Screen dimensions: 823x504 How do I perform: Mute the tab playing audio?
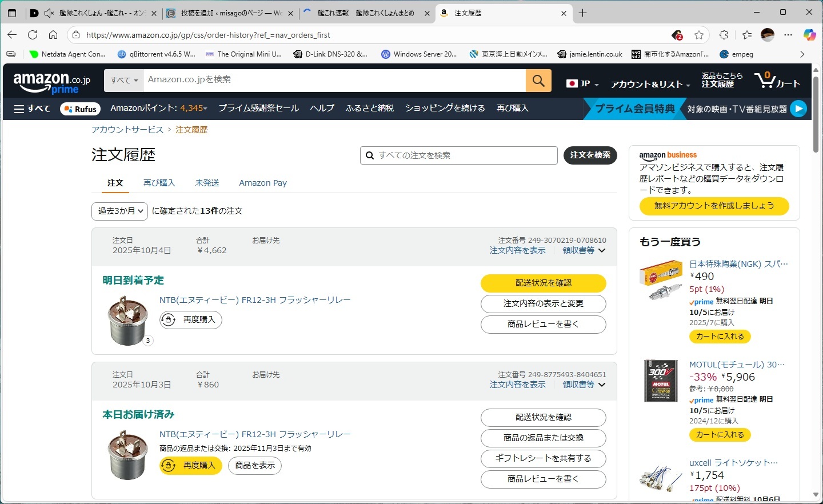tap(49, 13)
